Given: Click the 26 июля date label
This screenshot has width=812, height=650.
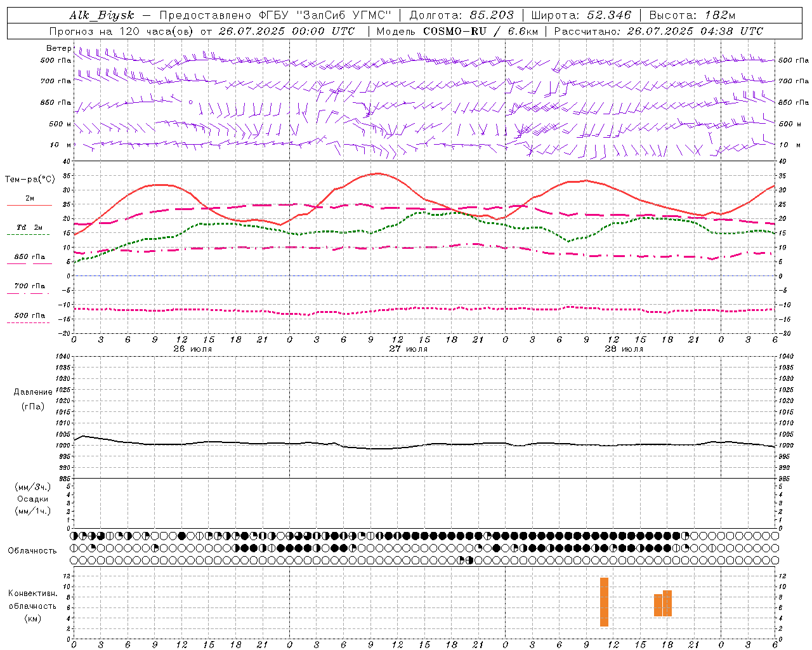Looking at the screenshot, I should (x=192, y=348).
